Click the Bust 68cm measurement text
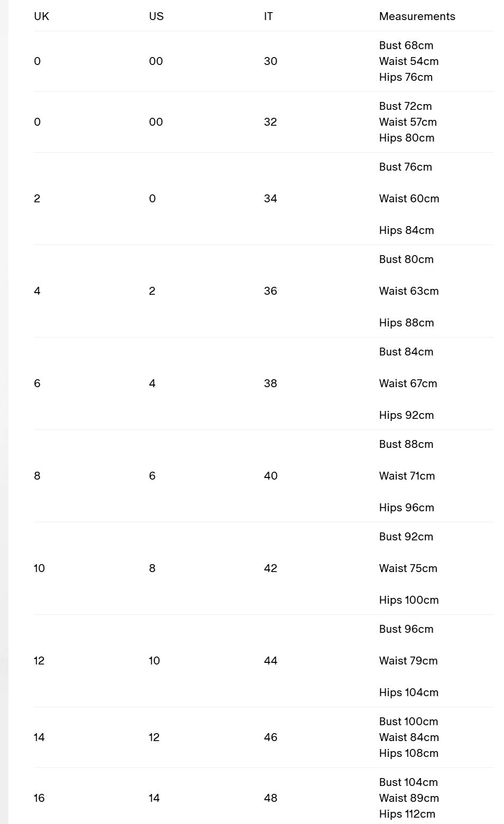 pyautogui.click(x=406, y=45)
